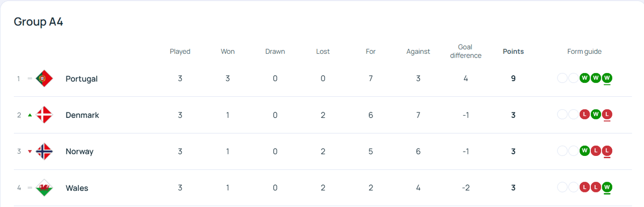The image size is (644, 207).
Task: Open the Portugal team link
Action: point(82,78)
